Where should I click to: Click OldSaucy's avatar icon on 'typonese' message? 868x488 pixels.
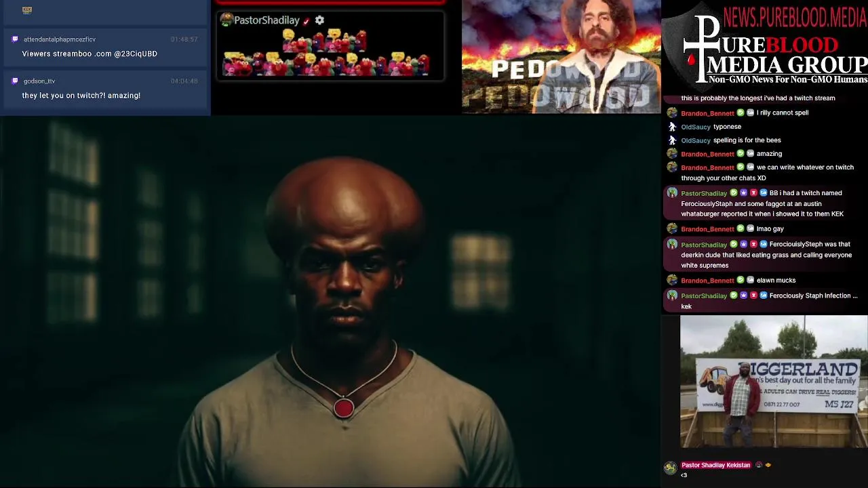point(672,127)
